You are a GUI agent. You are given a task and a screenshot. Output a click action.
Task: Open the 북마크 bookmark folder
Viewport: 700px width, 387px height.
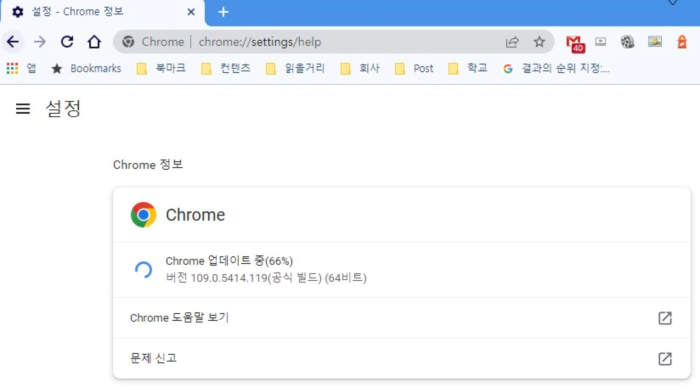(161, 68)
